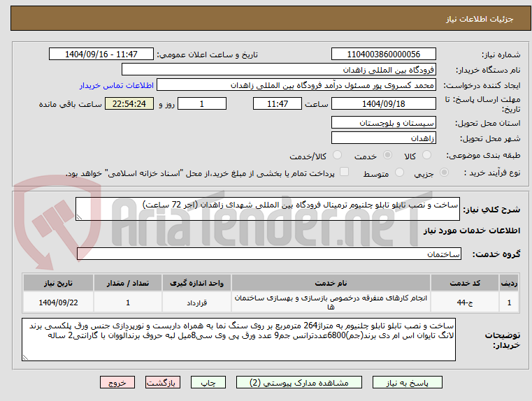The image size is (532, 401).
Task: Select the کالا/خدمت radio button
Action: (337, 155)
